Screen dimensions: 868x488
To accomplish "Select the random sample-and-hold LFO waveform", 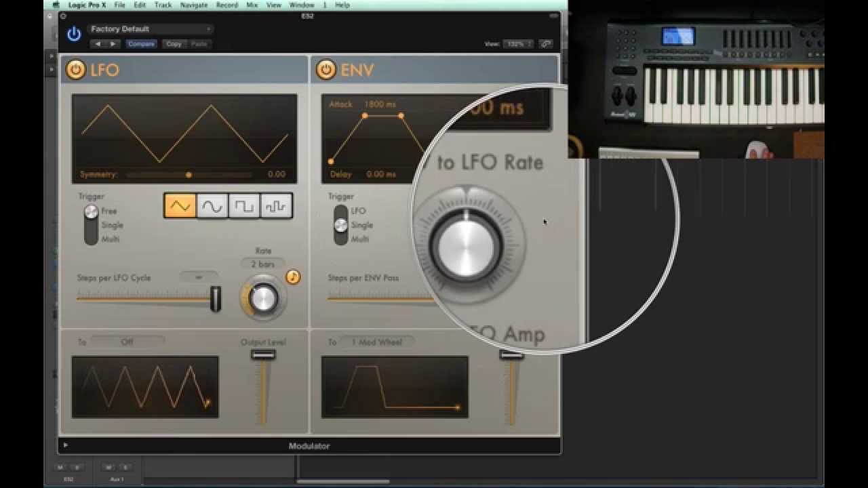I will click(x=276, y=205).
